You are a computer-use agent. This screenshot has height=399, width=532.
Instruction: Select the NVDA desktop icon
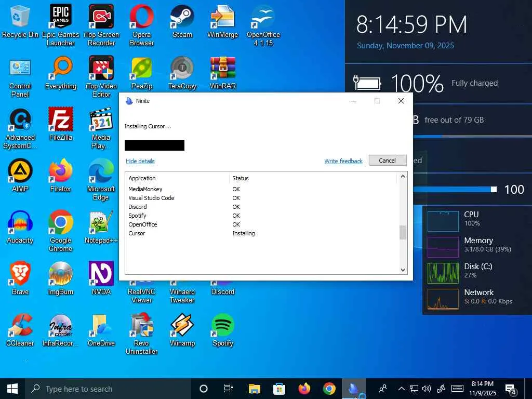101,278
